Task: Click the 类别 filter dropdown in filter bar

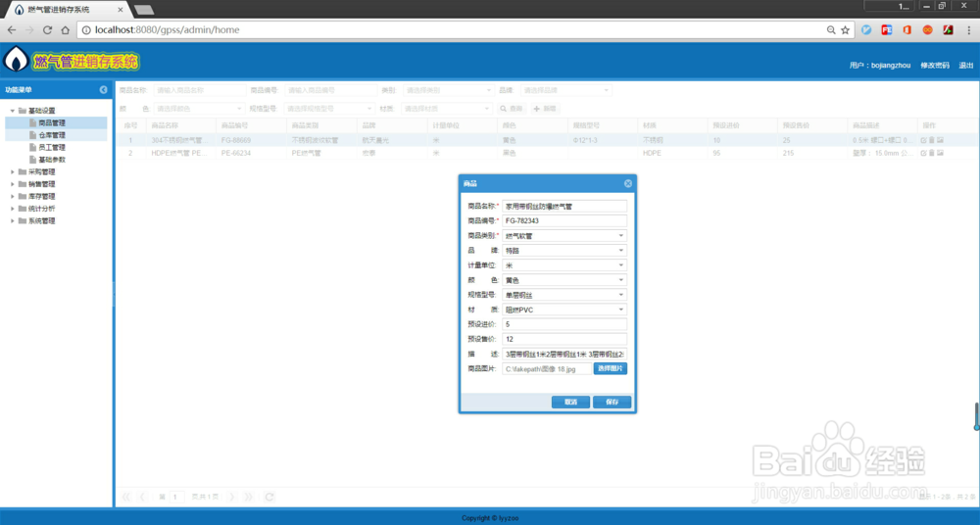Action: coord(448,91)
